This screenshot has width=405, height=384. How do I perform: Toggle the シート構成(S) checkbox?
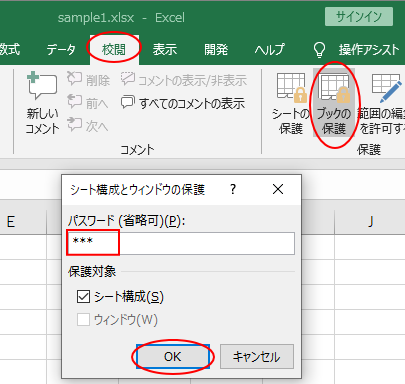pos(83,297)
